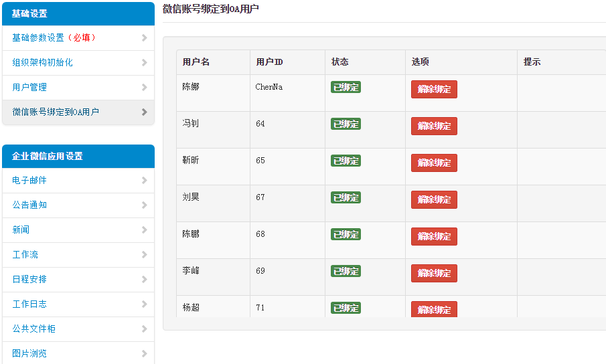Open the 工作日志 menu item
Image resolution: width=606 pixels, height=364 pixels.
(x=30, y=304)
